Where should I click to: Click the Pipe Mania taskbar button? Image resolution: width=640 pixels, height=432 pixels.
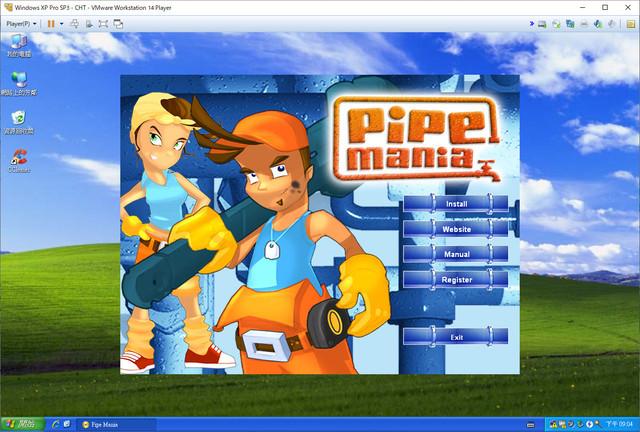tap(118, 425)
